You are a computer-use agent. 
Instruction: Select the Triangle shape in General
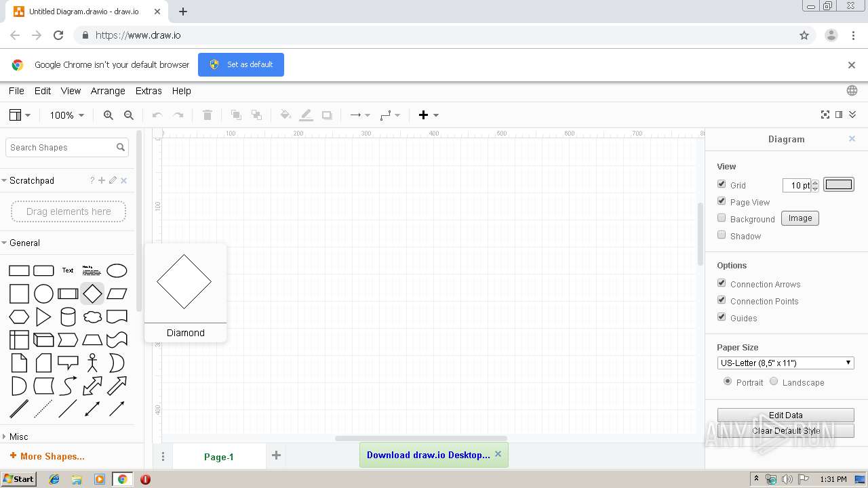pos(43,317)
